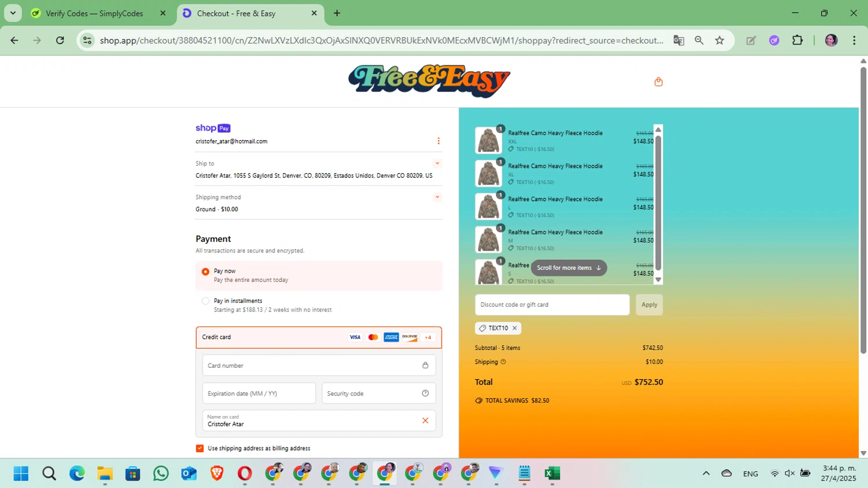Click the Discount code or gift card field
This screenshot has height=488, width=868.
[552, 304]
